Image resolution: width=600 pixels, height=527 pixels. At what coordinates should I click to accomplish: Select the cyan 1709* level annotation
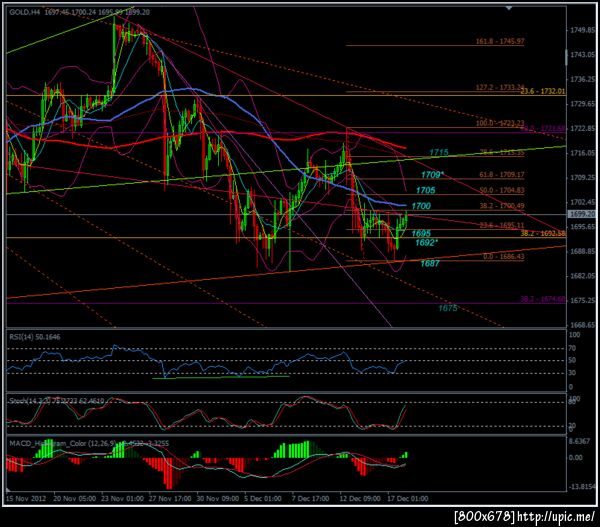432,175
